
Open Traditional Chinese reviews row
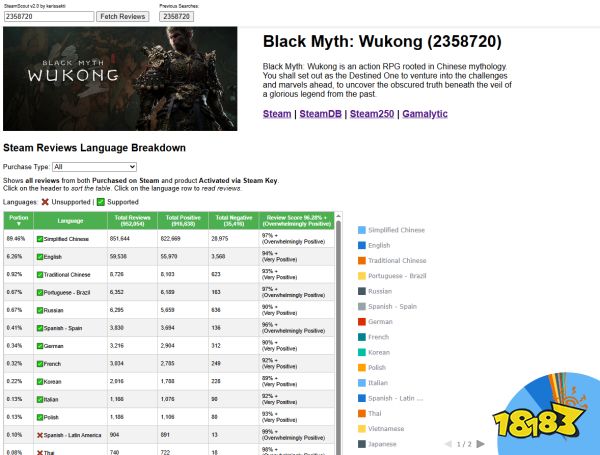(x=169, y=274)
